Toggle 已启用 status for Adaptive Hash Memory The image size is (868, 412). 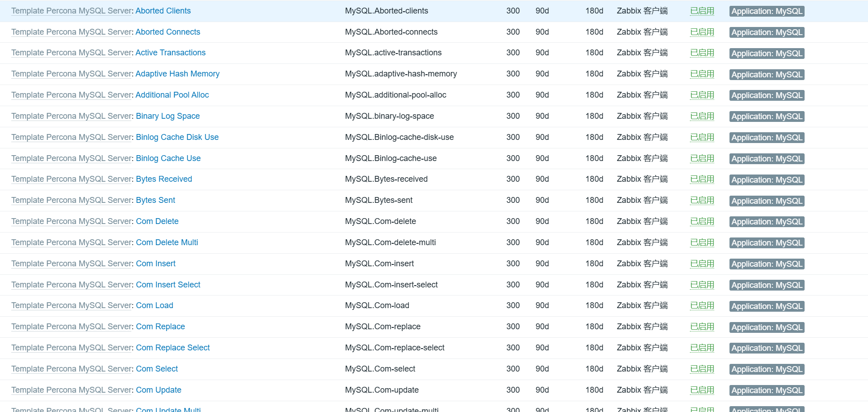(702, 74)
